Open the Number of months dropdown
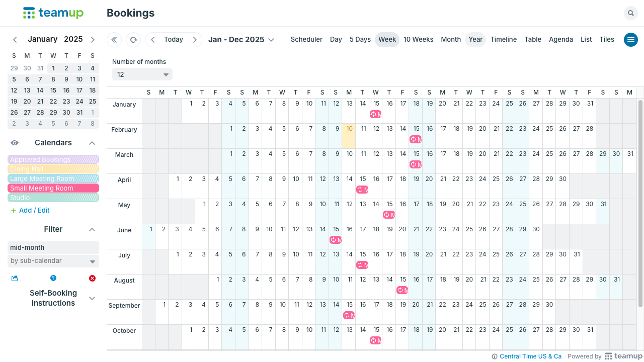 142,74
